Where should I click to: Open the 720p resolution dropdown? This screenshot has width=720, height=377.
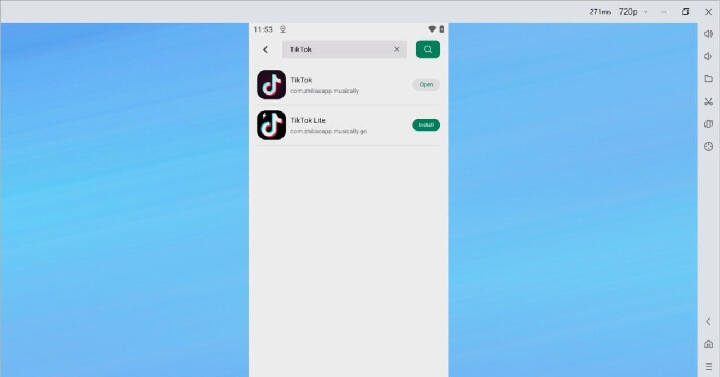point(633,12)
